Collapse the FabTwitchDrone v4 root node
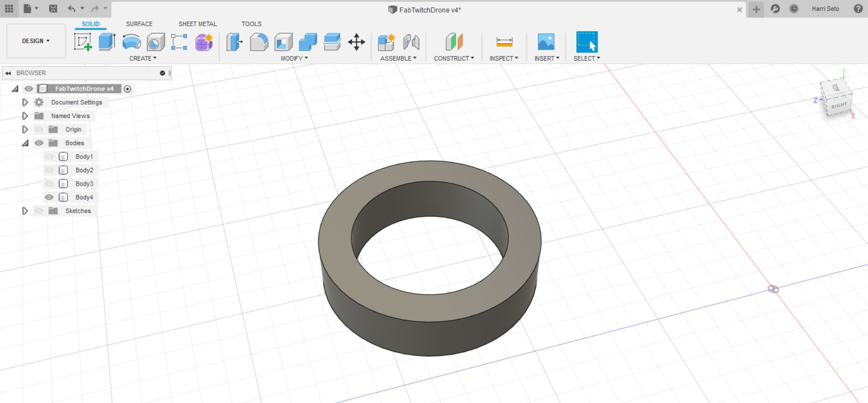 tap(15, 89)
